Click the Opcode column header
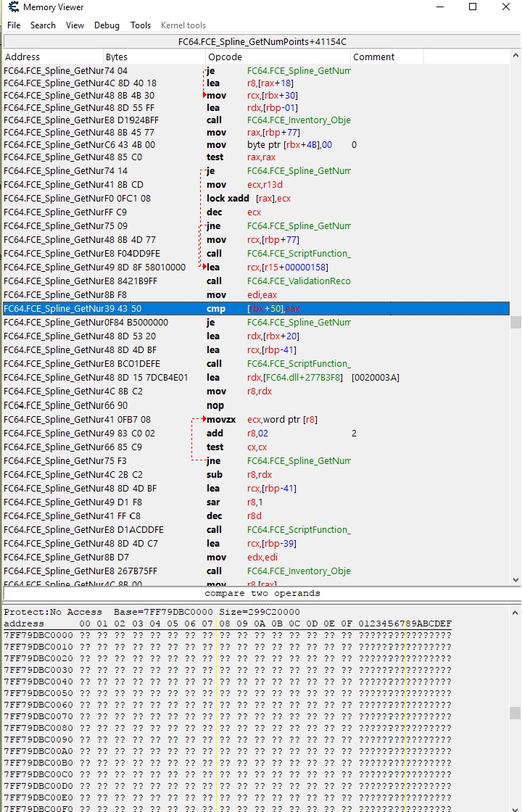The width and height of the screenshot is (522, 812). pos(277,57)
